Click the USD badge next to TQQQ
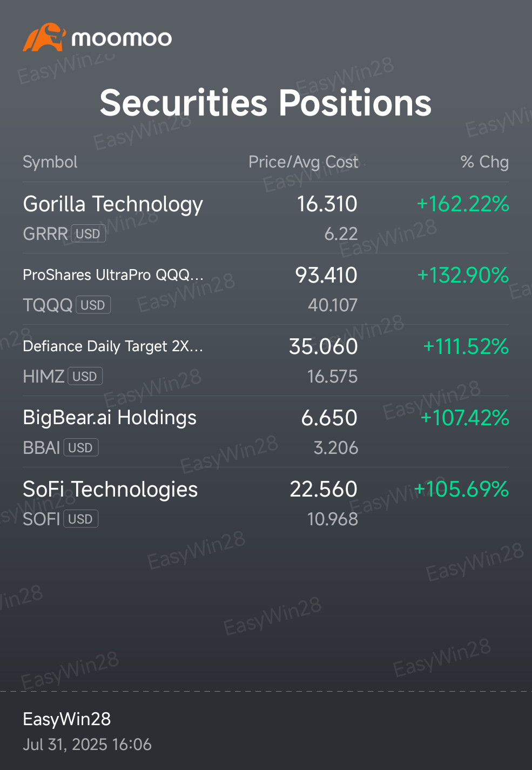This screenshot has height=770, width=532. 93,305
